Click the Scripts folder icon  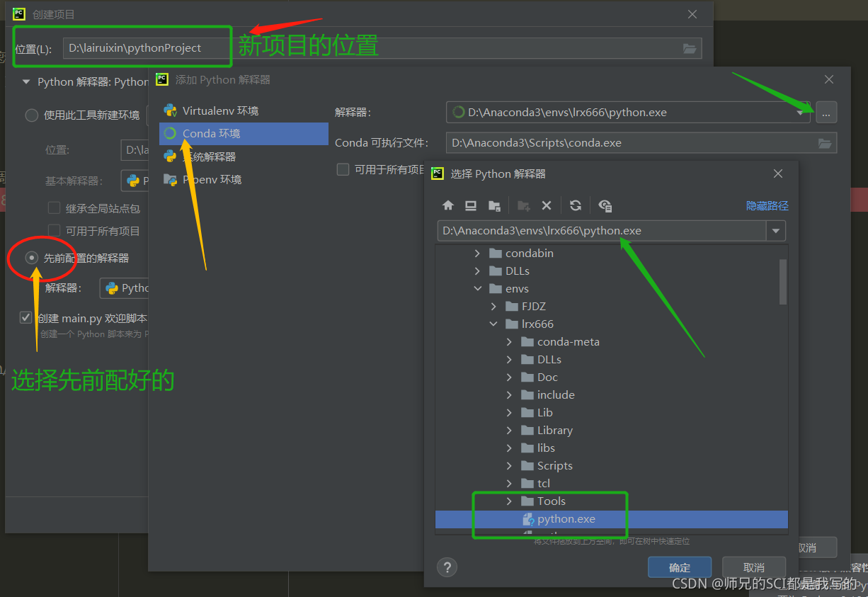(x=527, y=465)
